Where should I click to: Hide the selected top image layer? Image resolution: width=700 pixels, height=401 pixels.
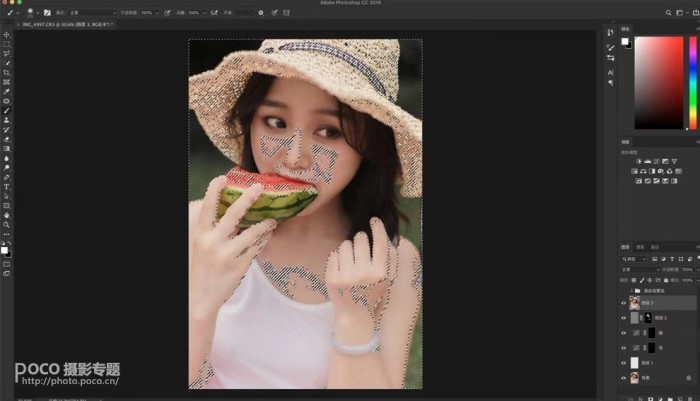tap(624, 303)
